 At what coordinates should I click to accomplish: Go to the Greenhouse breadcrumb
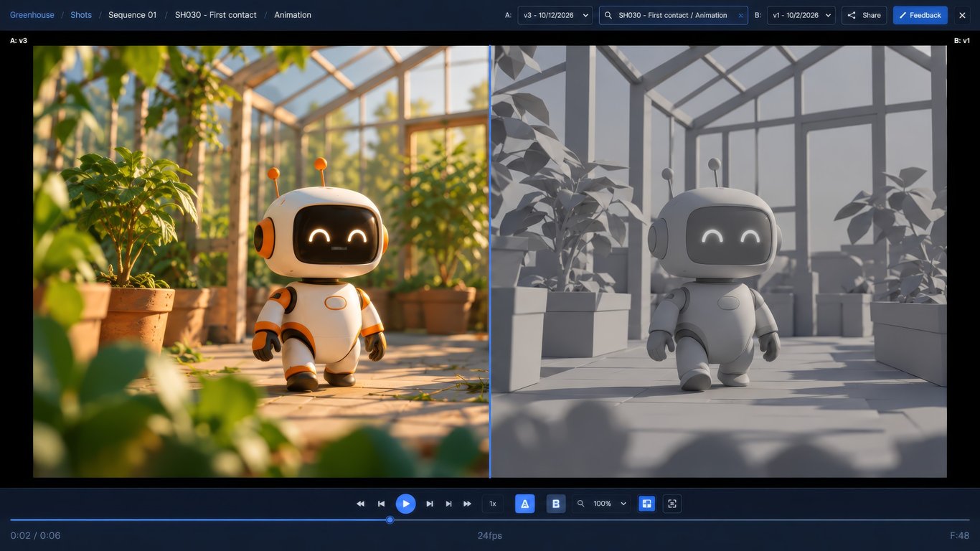[x=32, y=15]
